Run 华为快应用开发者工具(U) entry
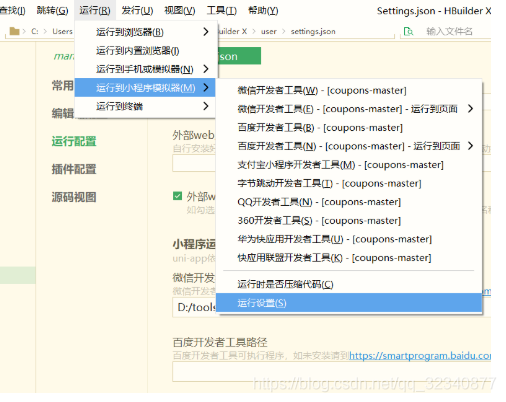This screenshot has width=506, height=402. (x=349, y=239)
